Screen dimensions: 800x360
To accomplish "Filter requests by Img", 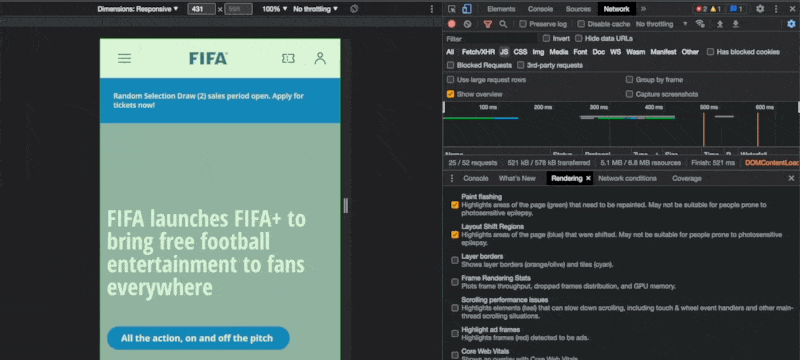I will pyautogui.click(x=538, y=52).
